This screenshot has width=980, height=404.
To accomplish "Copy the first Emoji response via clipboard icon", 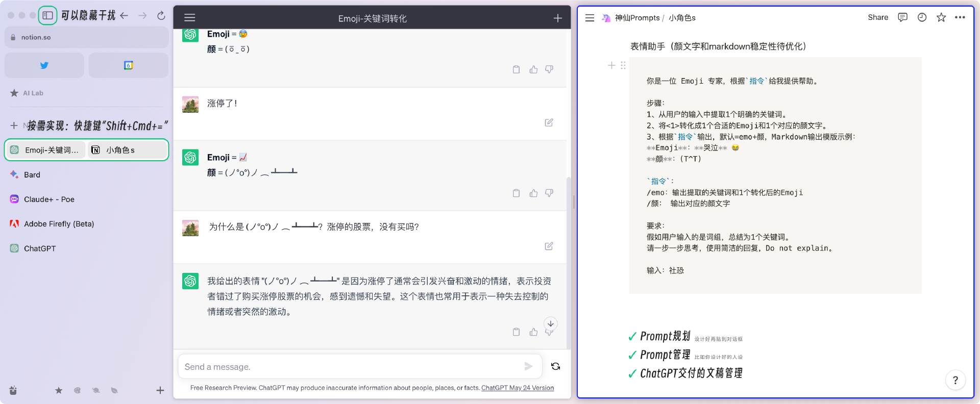I will pos(517,69).
